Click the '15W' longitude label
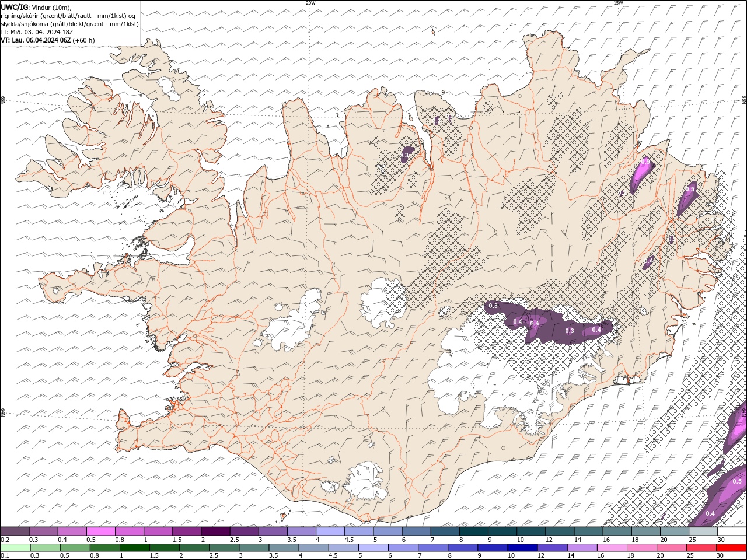 click(618, 3)
